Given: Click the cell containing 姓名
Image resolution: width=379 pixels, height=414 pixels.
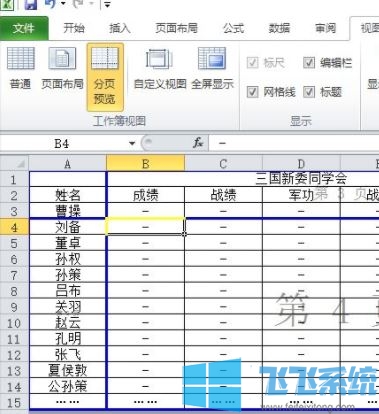Looking at the screenshot, I should tap(68, 195).
